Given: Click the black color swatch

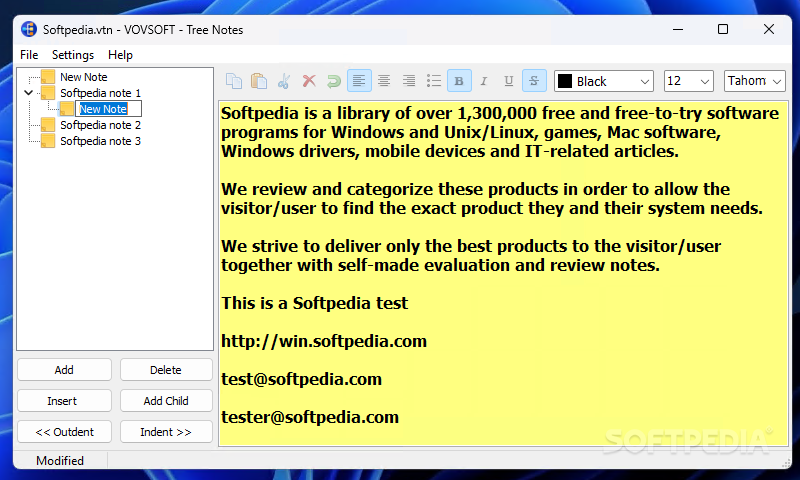Looking at the screenshot, I should [x=565, y=81].
